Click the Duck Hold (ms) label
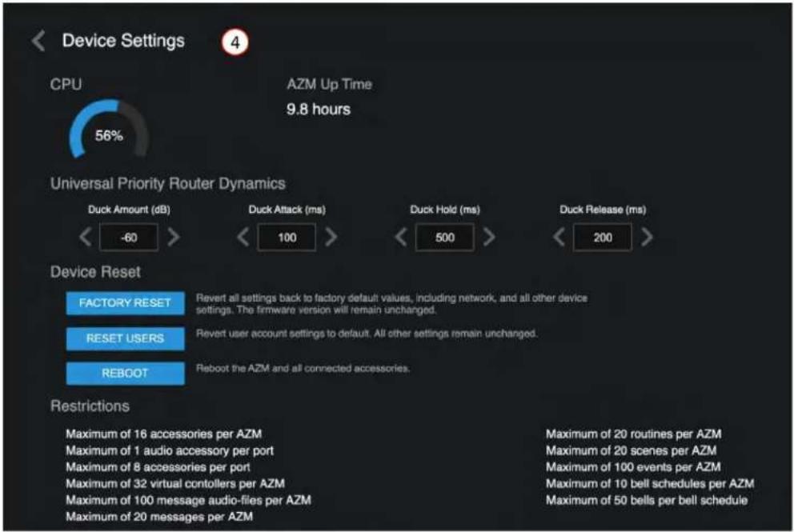 (445, 210)
